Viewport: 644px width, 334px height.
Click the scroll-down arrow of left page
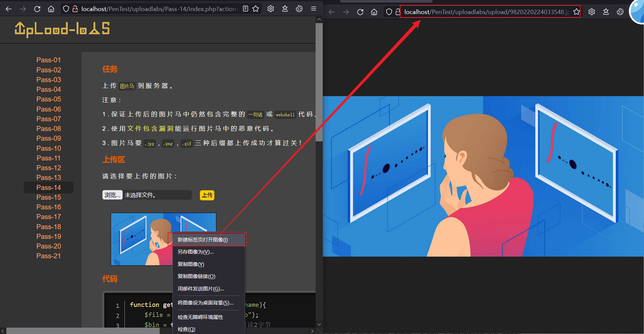(x=319, y=324)
